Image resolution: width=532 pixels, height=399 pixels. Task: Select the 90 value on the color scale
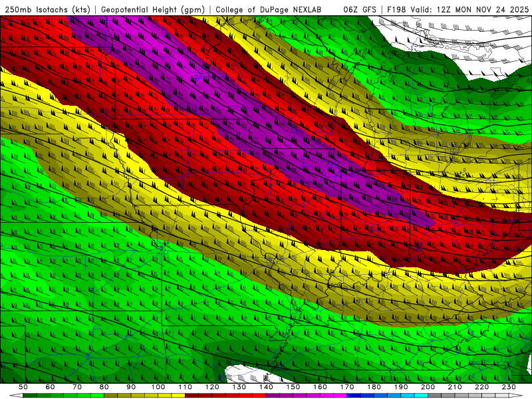(131, 387)
